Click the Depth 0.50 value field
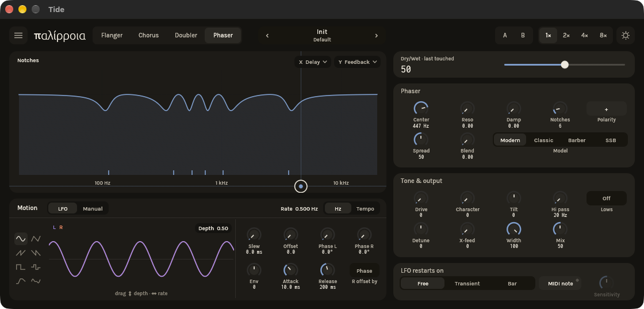644x309 pixels. tap(213, 228)
